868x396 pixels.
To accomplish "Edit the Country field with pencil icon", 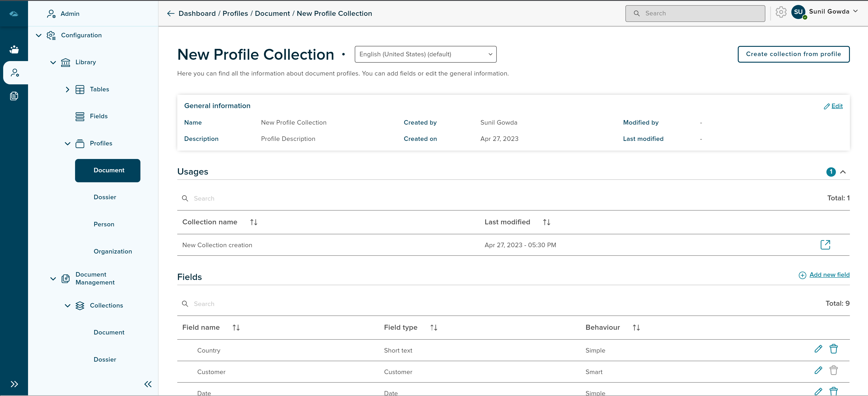I will tap(818, 349).
